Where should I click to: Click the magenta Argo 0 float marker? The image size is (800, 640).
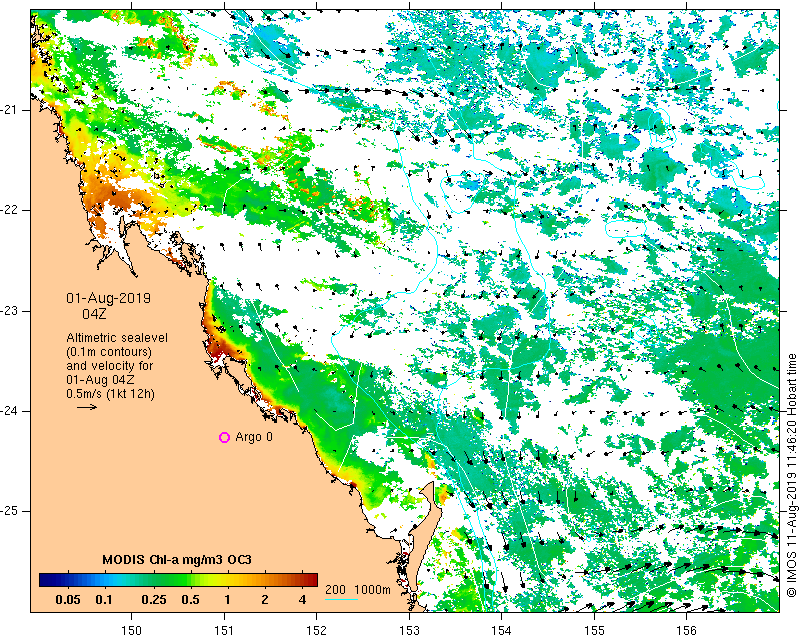[x=224, y=437]
